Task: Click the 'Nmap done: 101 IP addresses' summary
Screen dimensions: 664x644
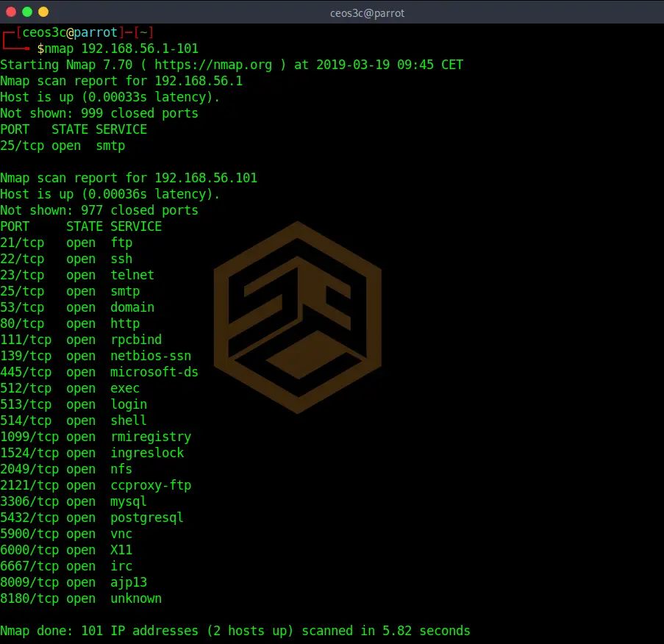Action: [235, 631]
